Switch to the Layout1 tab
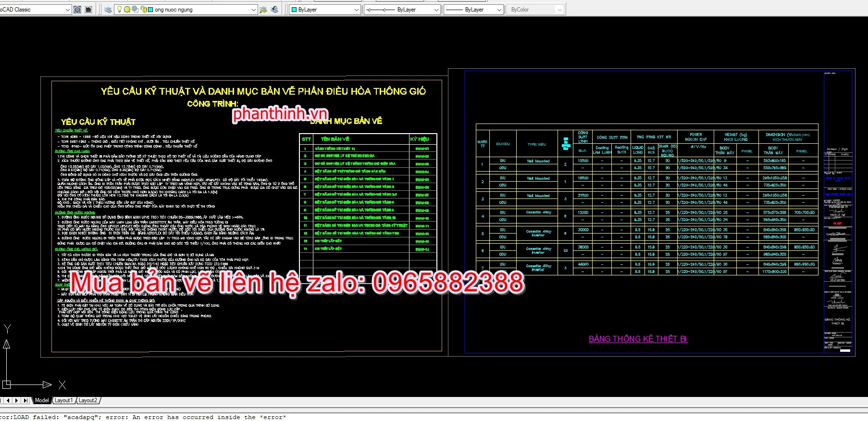Viewport: 868px width, 421px height. click(64, 400)
